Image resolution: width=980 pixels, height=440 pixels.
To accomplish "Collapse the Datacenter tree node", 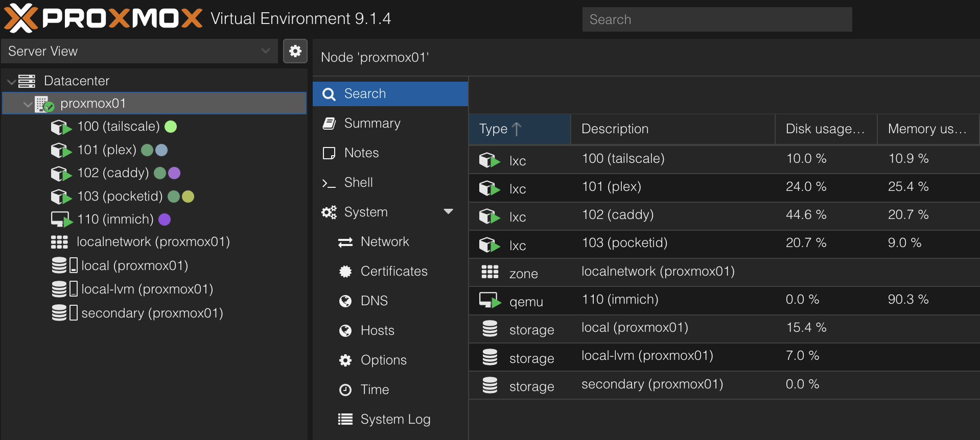I will pyautogui.click(x=11, y=81).
